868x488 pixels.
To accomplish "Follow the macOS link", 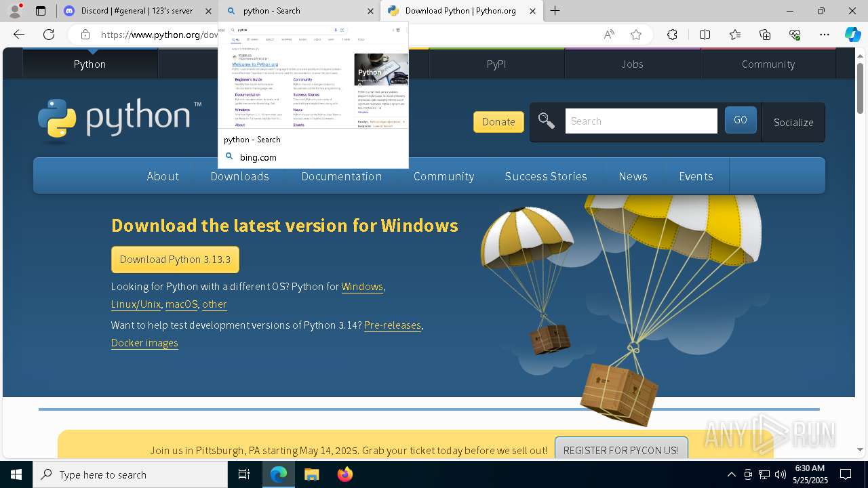I will point(181,304).
